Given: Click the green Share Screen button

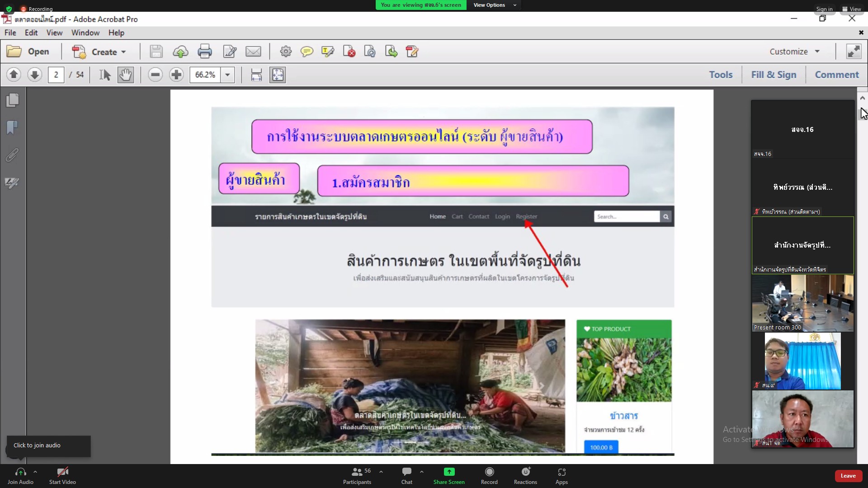Looking at the screenshot, I should [449, 476].
